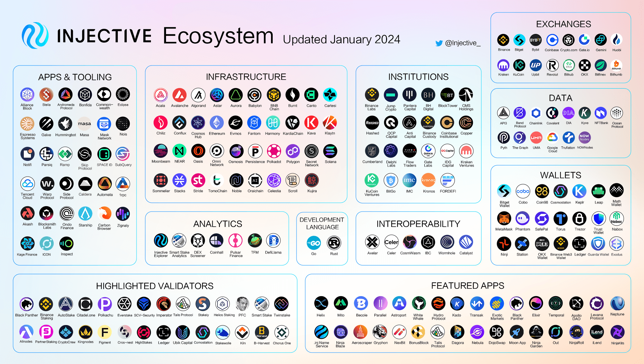Select the Kage Finance icon

click(27, 244)
